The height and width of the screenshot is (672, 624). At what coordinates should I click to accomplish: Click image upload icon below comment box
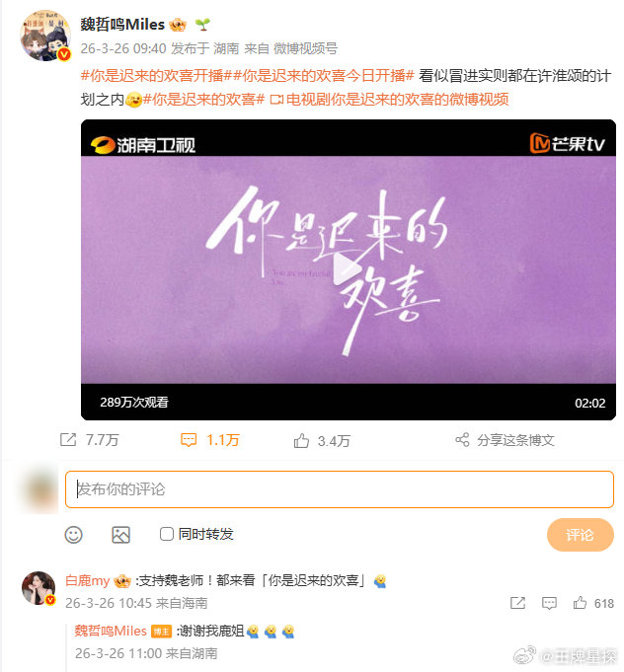tap(120, 535)
